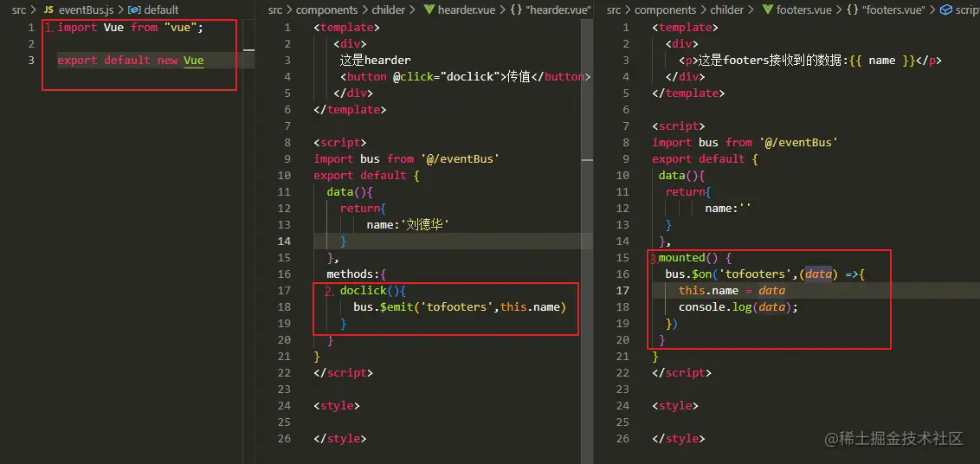Open the default breadcrumb symbol

161,10
